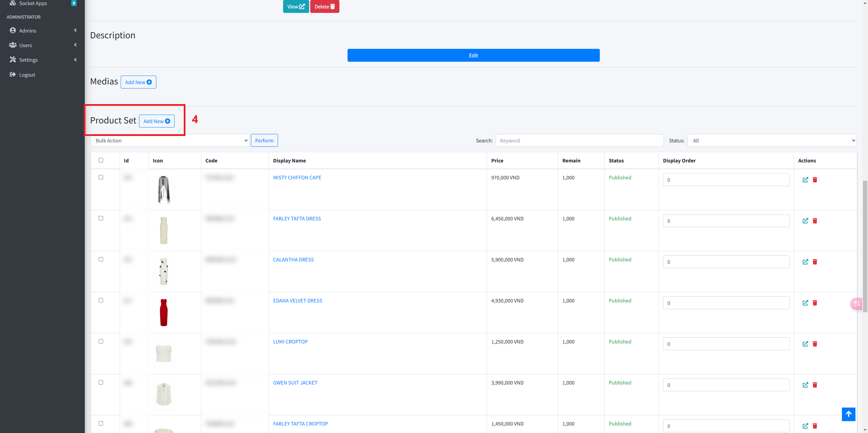Add New item to Product Set
The image size is (868, 433).
click(x=157, y=121)
